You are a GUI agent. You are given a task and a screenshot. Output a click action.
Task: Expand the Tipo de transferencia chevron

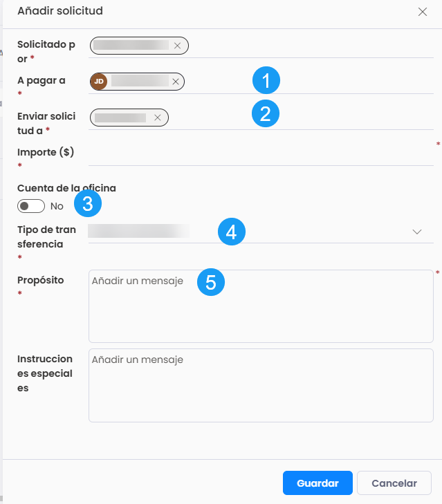(417, 232)
